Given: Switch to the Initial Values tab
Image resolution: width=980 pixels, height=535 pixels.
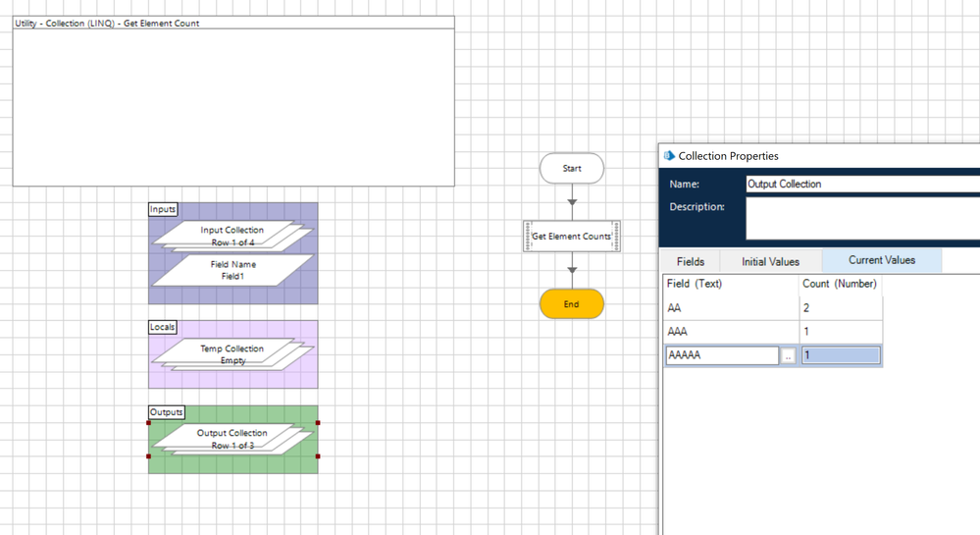Looking at the screenshot, I should click(770, 261).
